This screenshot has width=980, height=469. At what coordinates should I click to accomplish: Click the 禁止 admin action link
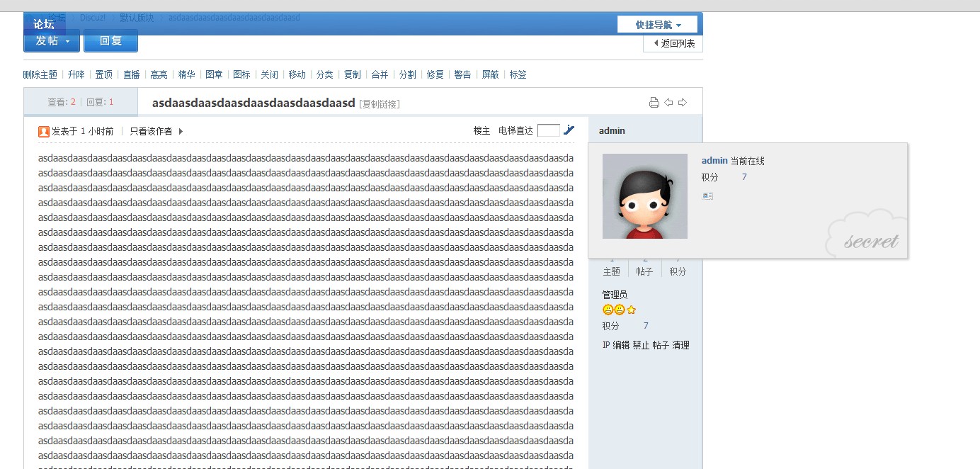point(641,345)
